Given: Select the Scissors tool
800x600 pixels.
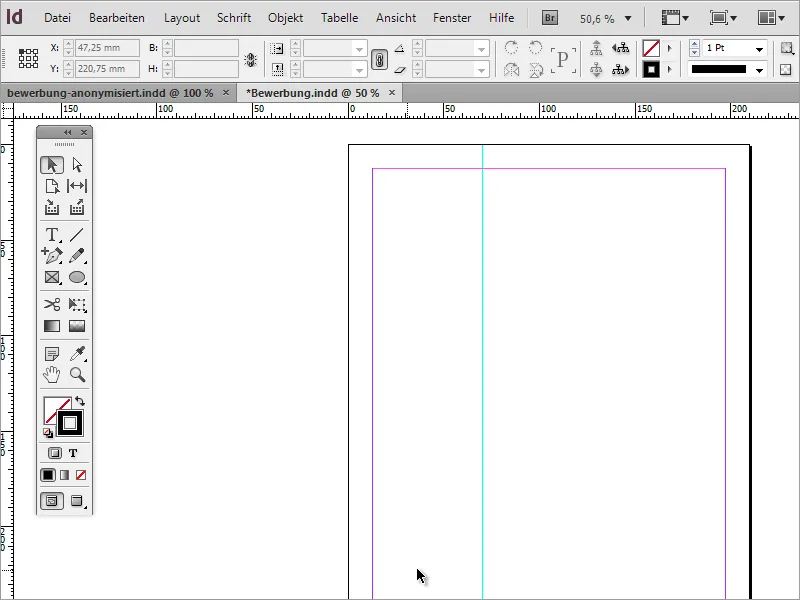Looking at the screenshot, I should (x=52, y=305).
